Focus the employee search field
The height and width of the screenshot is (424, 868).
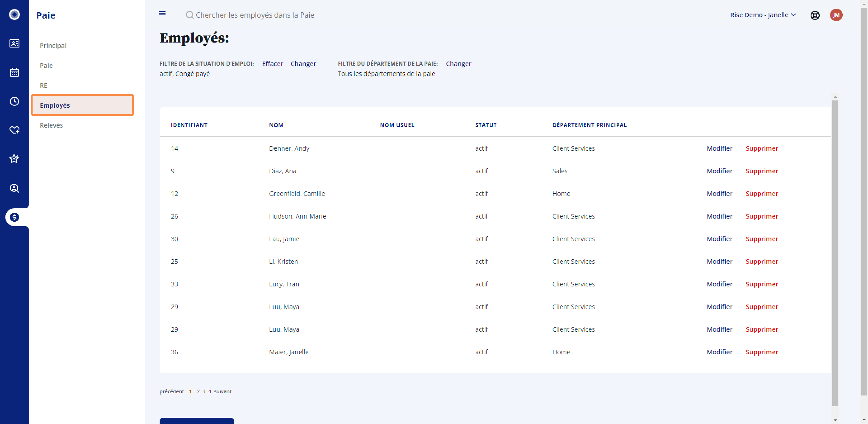click(255, 15)
